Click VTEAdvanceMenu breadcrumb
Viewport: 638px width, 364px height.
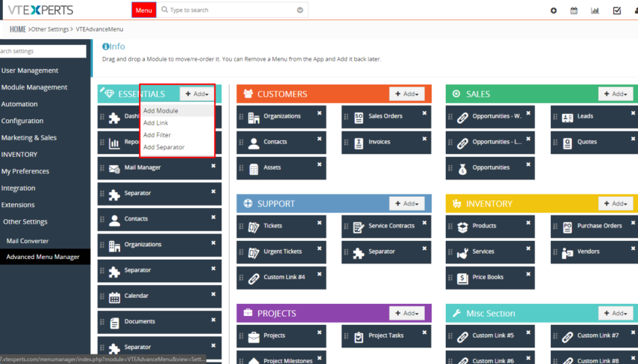99,29
